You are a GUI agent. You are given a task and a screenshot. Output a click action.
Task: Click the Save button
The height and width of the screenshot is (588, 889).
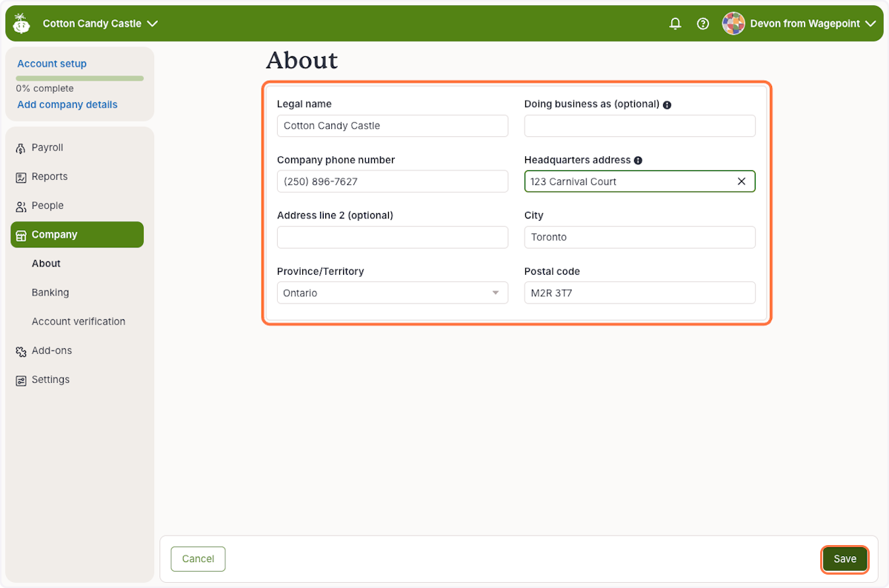pos(845,559)
